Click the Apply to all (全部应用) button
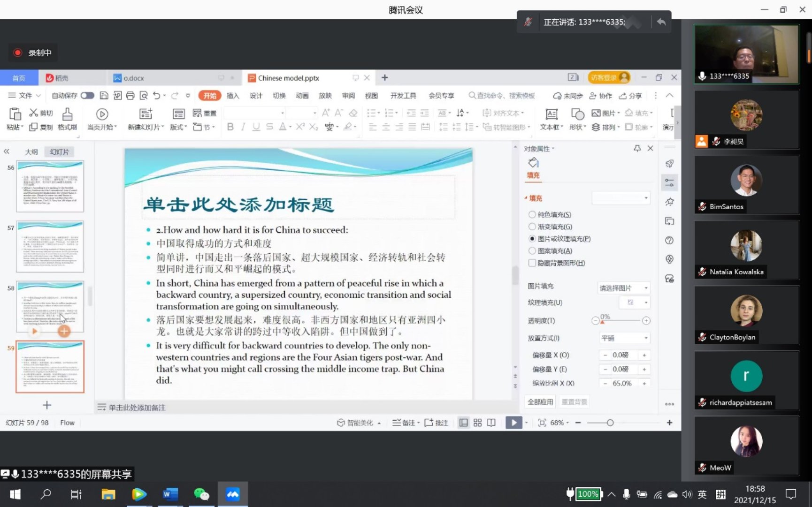812x507 pixels. coord(540,402)
